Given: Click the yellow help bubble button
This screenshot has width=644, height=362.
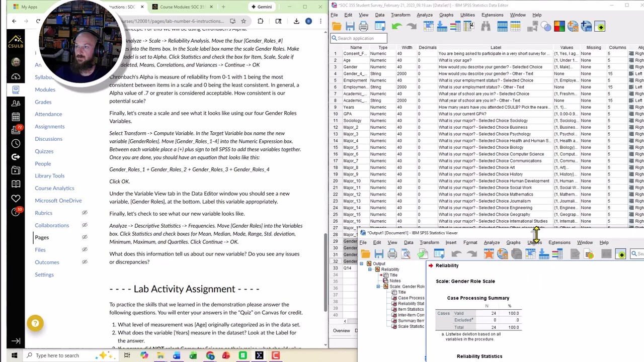Looking at the screenshot, I should [35, 323].
